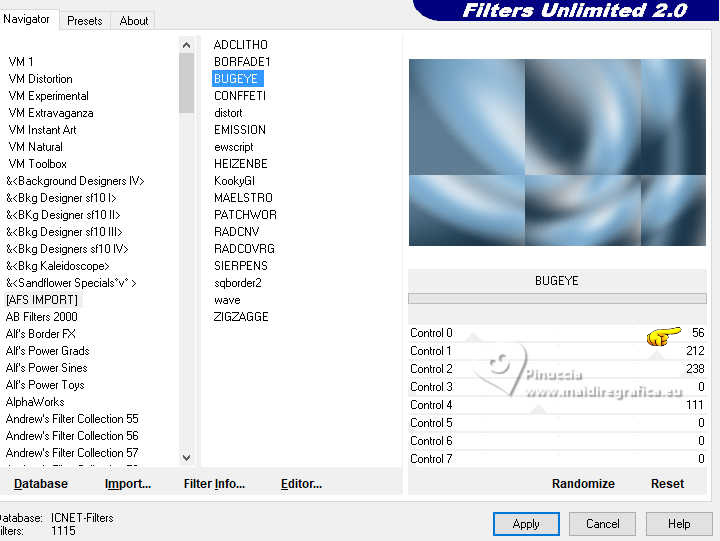Click the Import... button
720x541 pixels.
[x=128, y=484]
